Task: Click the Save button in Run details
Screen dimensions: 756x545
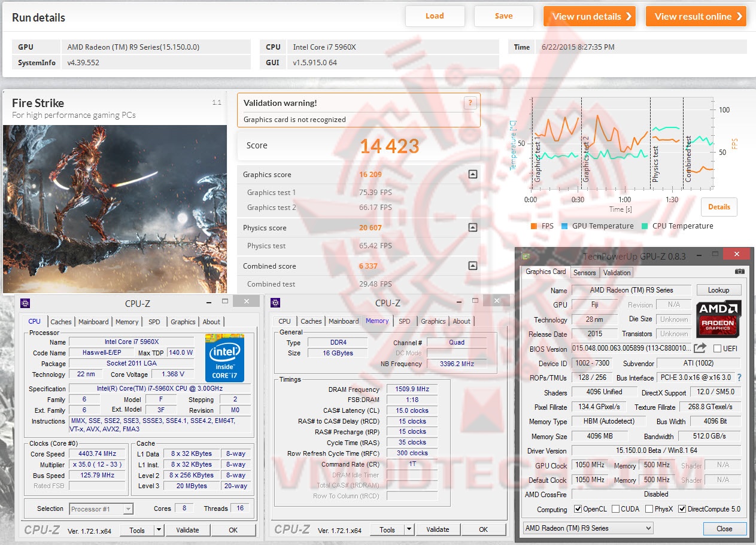Action: click(x=504, y=16)
